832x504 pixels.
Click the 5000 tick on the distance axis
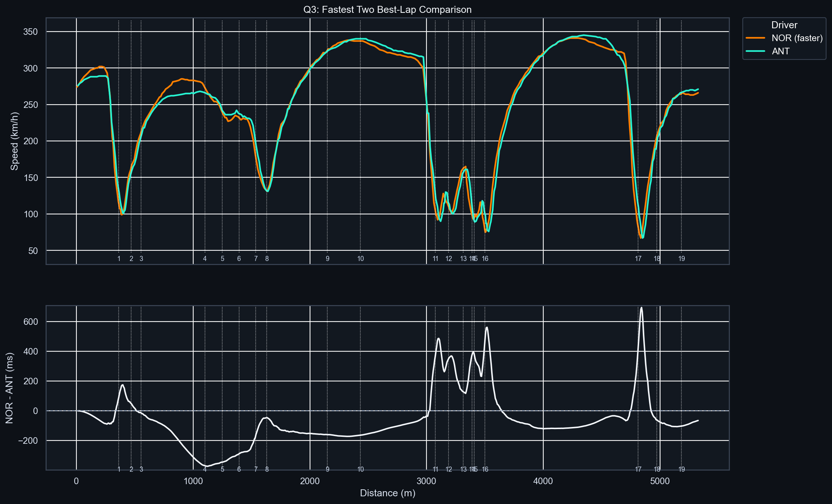[660, 481]
